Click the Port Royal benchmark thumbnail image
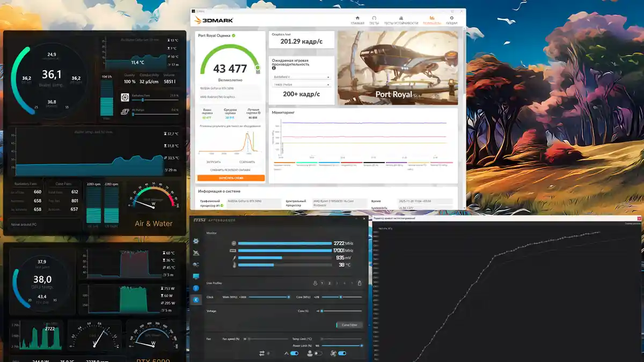 [x=398, y=68]
